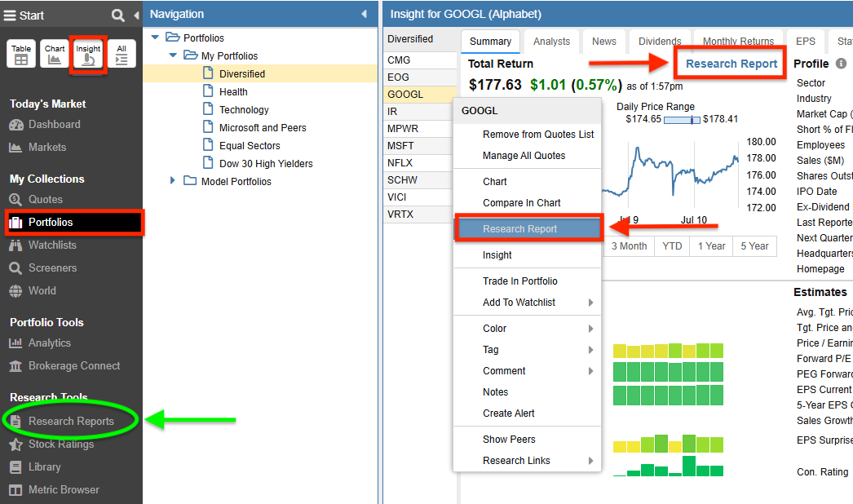Click the Research Report link
Image resolution: width=853 pixels, height=504 pixels.
731,64
